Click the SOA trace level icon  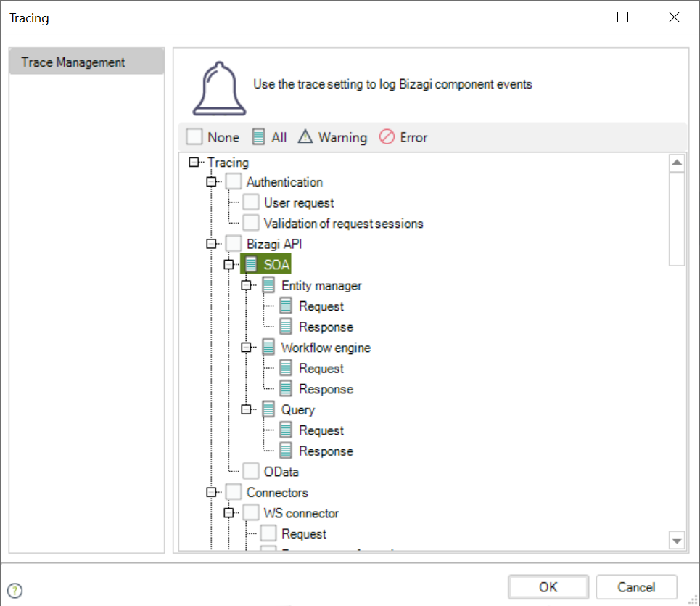tap(251, 264)
